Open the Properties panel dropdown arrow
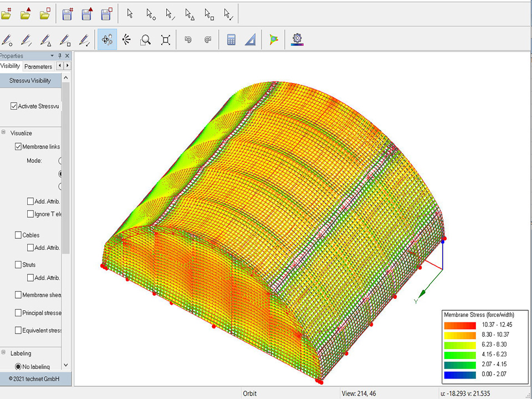The image size is (532, 399). click(x=52, y=56)
